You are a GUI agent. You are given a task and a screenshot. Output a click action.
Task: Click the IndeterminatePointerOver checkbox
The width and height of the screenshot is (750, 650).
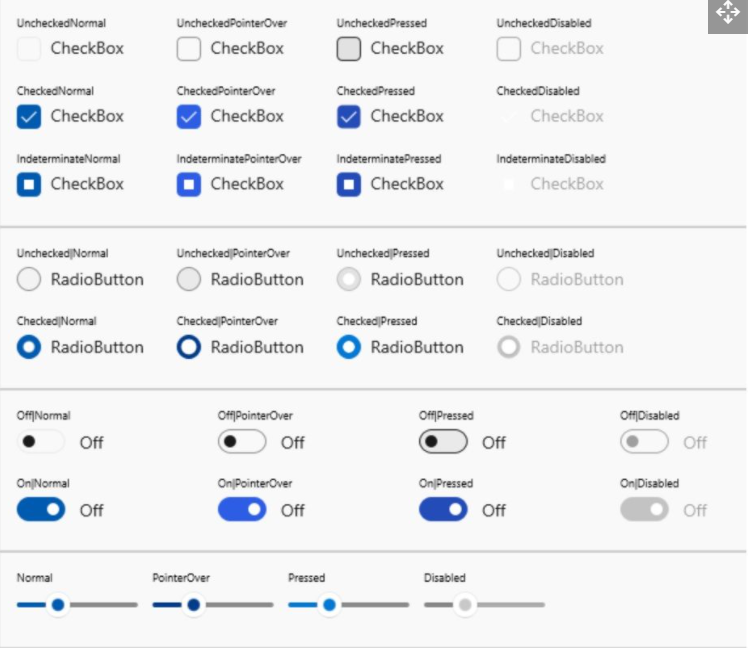click(189, 184)
